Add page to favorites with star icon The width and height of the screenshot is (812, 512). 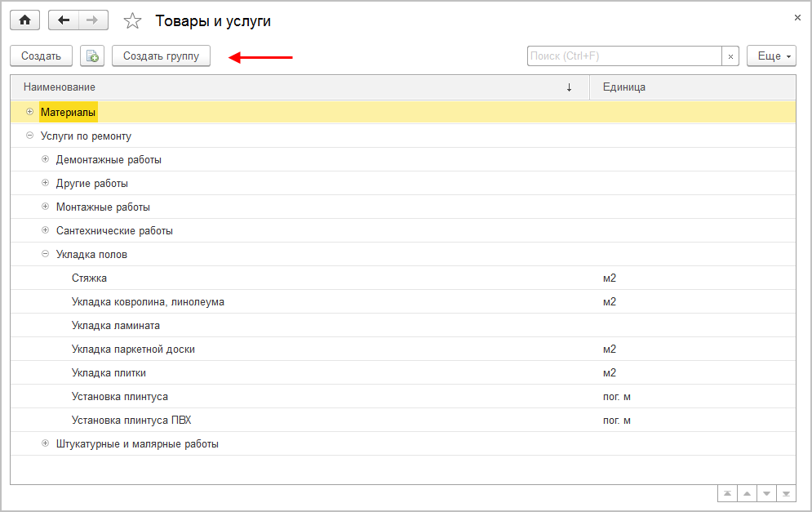[x=132, y=21]
